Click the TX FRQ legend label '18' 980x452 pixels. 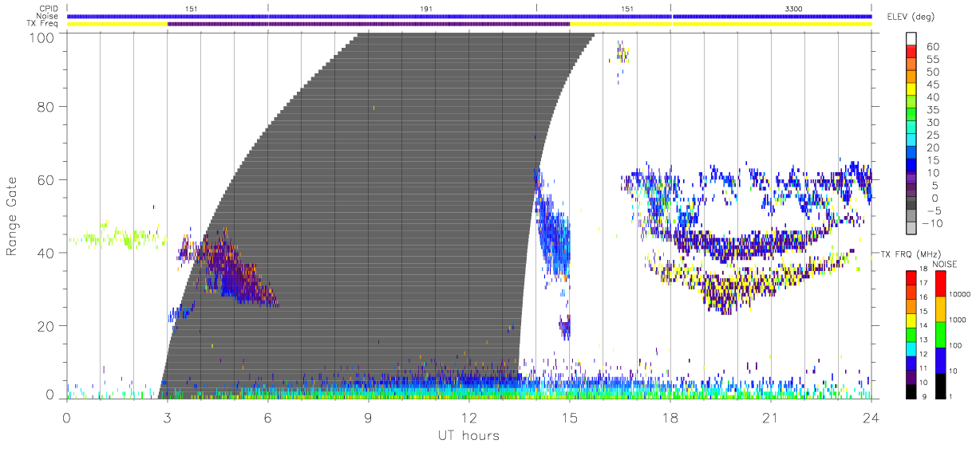925,270
